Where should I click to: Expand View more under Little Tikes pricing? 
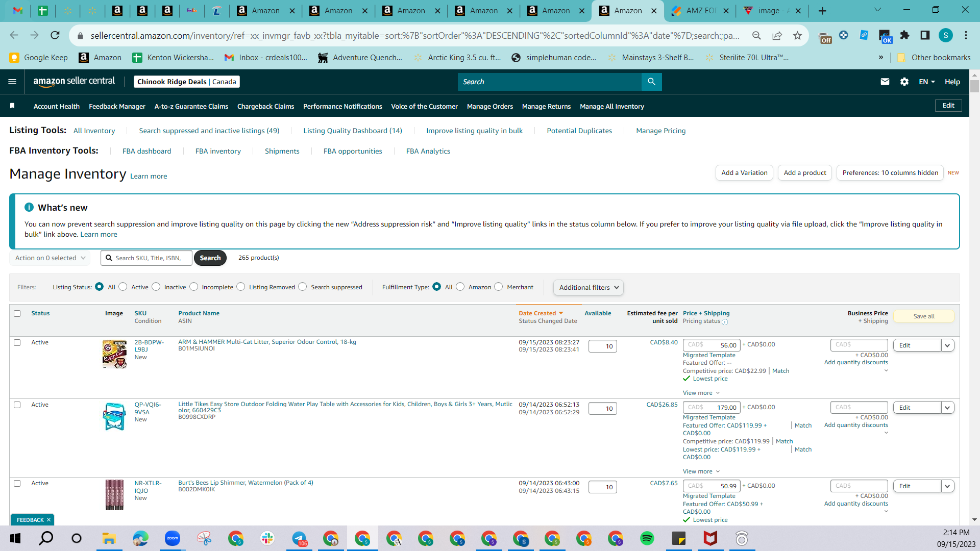[x=701, y=471]
